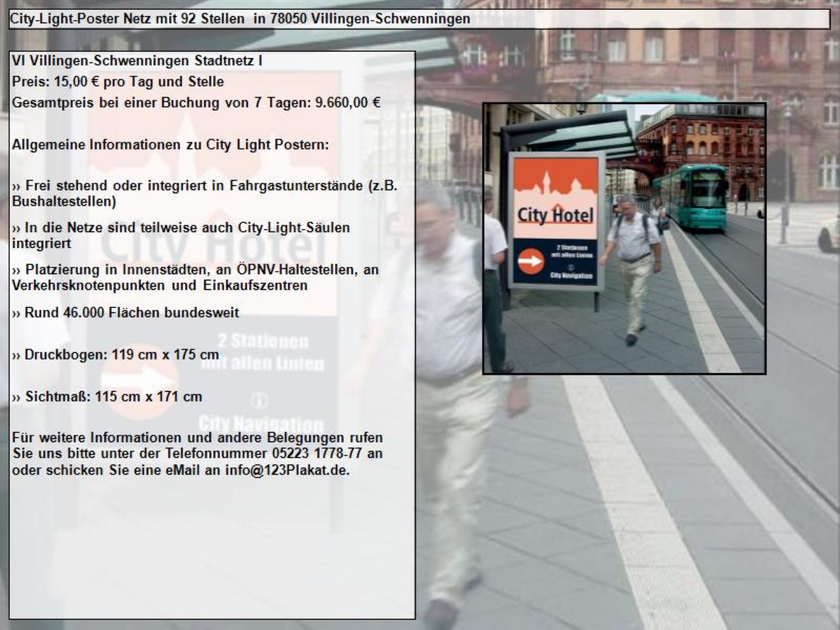Click the Druckbogen 119 cm x 175 cm line
This screenshot has height=630, width=840.
(115, 355)
